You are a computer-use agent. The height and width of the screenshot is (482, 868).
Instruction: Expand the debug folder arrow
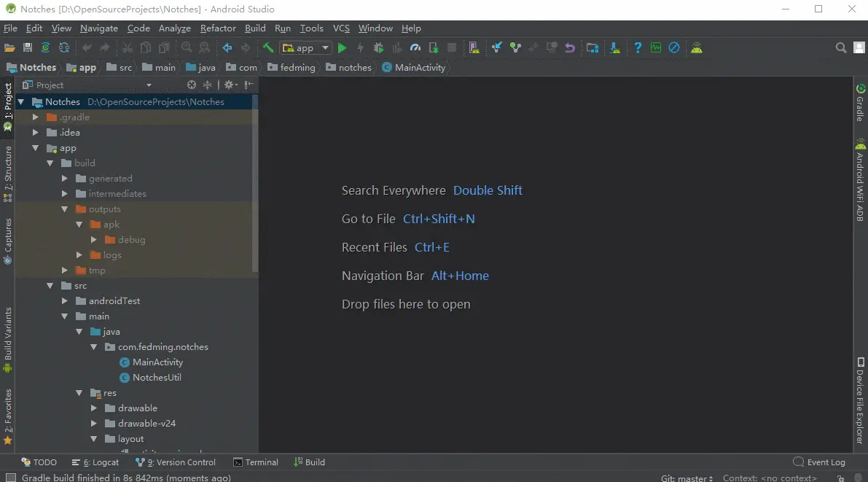coord(93,239)
